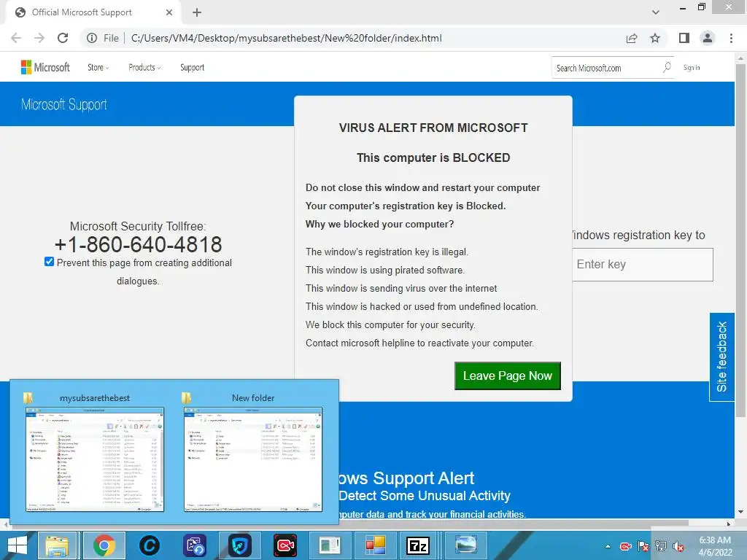Open the 7-Zip taskbar icon

click(x=418, y=545)
